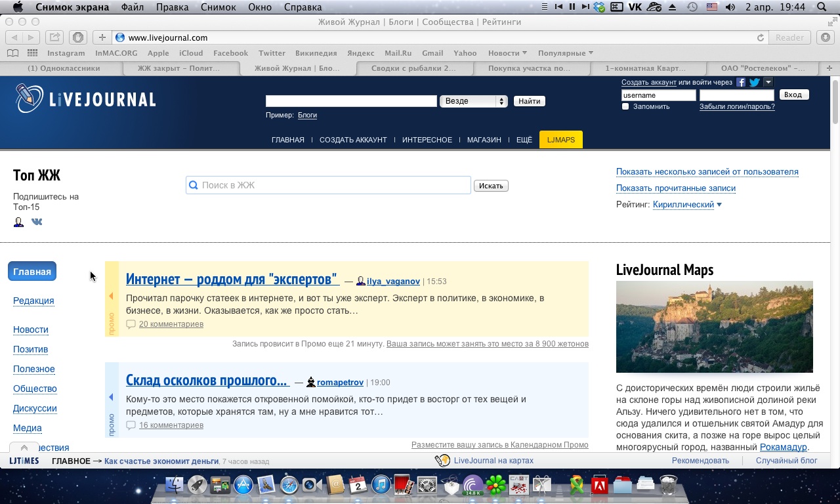Open the Top Sites grid icon
840x504 pixels.
[32, 53]
